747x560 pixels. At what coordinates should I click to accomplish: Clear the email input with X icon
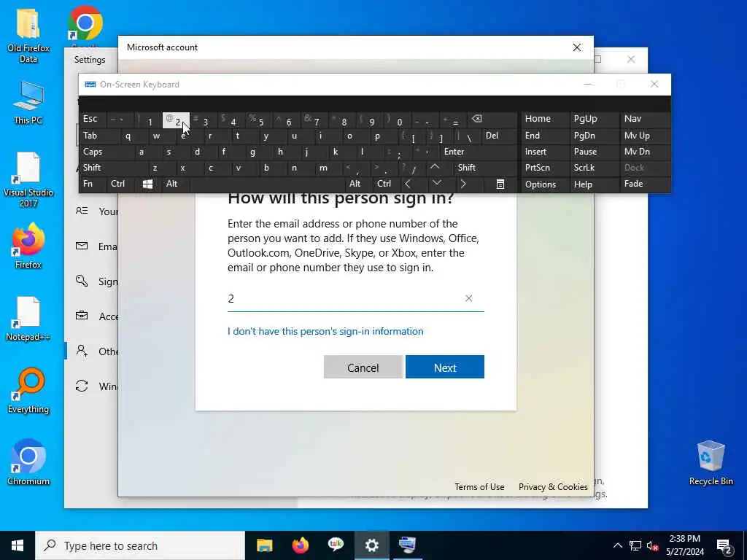(469, 298)
